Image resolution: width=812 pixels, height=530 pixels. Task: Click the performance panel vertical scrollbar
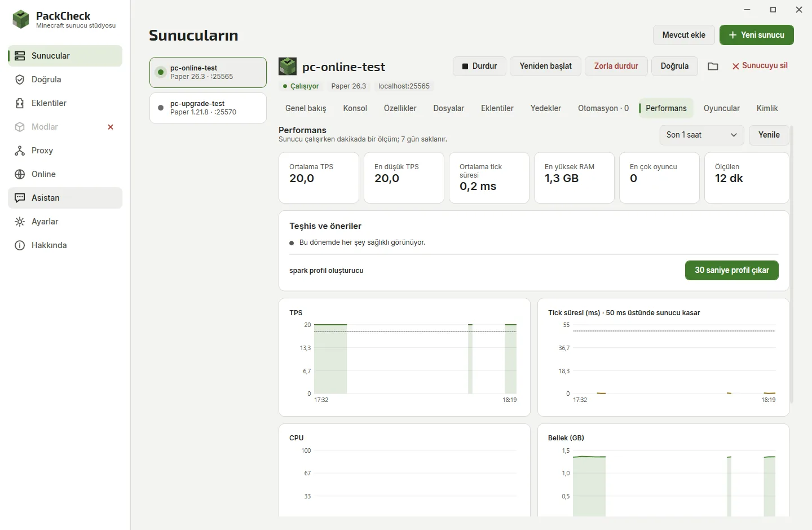pos(792,264)
